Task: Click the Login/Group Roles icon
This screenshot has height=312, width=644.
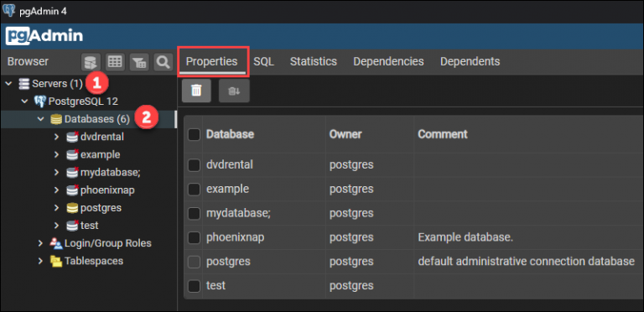Action: (x=56, y=243)
